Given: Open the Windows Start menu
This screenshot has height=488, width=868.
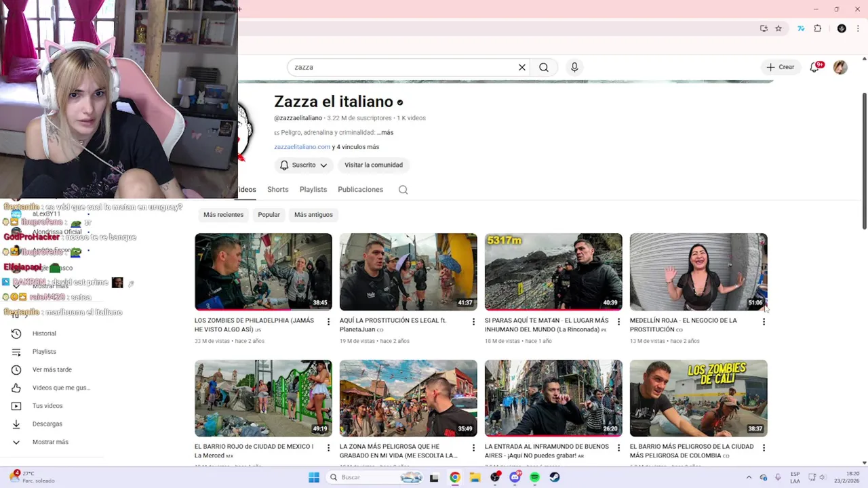Looking at the screenshot, I should tap(314, 477).
